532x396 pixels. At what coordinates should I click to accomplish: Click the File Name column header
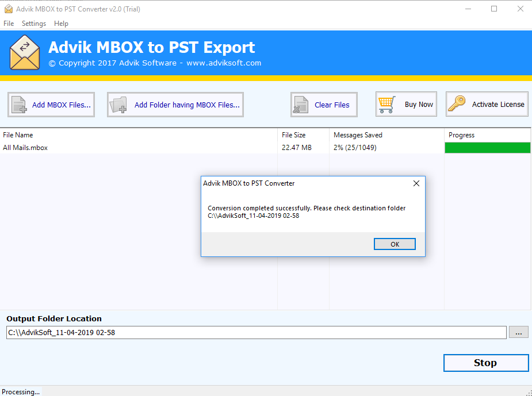(x=139, y=135)
